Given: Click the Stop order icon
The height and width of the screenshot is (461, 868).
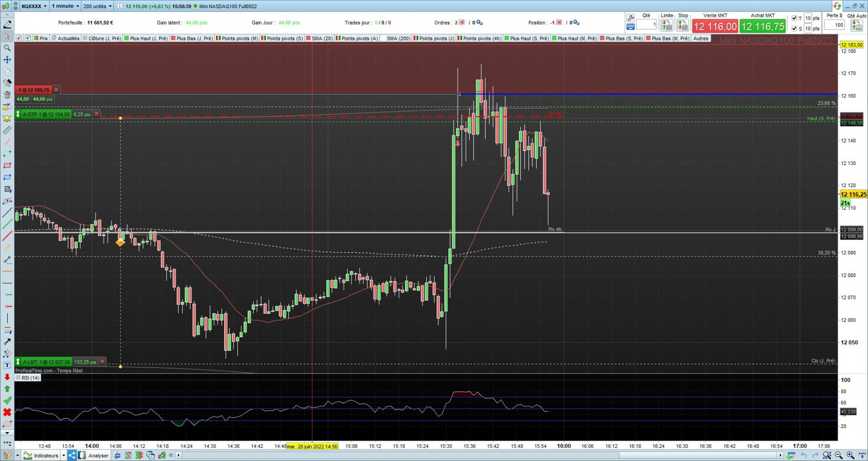Looking at the screenshot, I should coord(683,25).
